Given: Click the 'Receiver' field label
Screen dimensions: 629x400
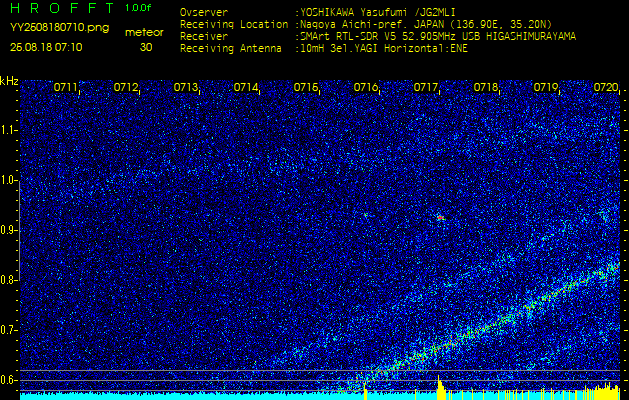Looking at the screenshot, I should click(204, 37).
